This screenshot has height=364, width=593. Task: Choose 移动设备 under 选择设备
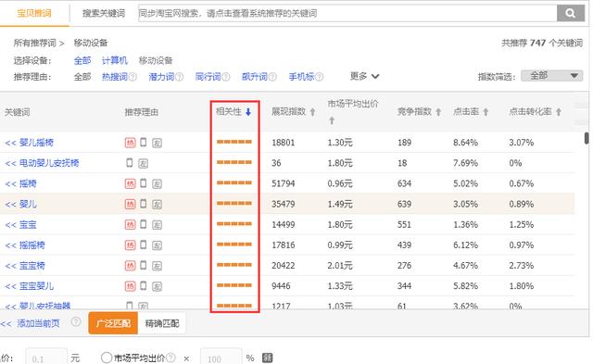(x=156, y=60)
